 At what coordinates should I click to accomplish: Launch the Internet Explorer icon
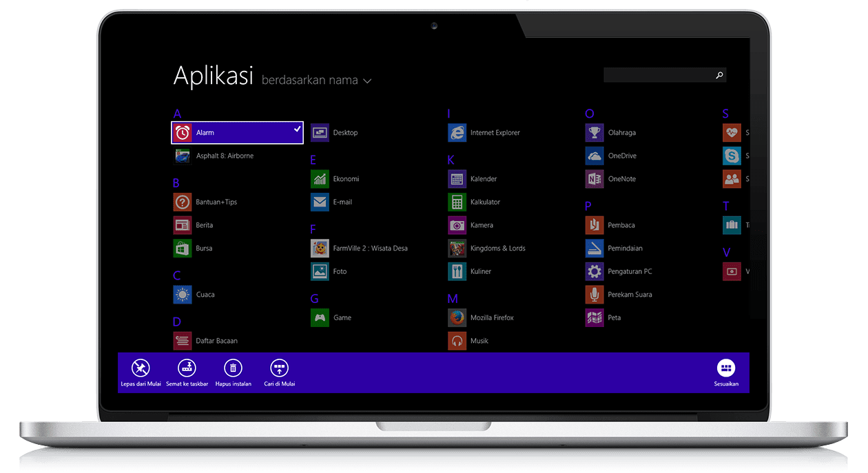click(457, 132)
